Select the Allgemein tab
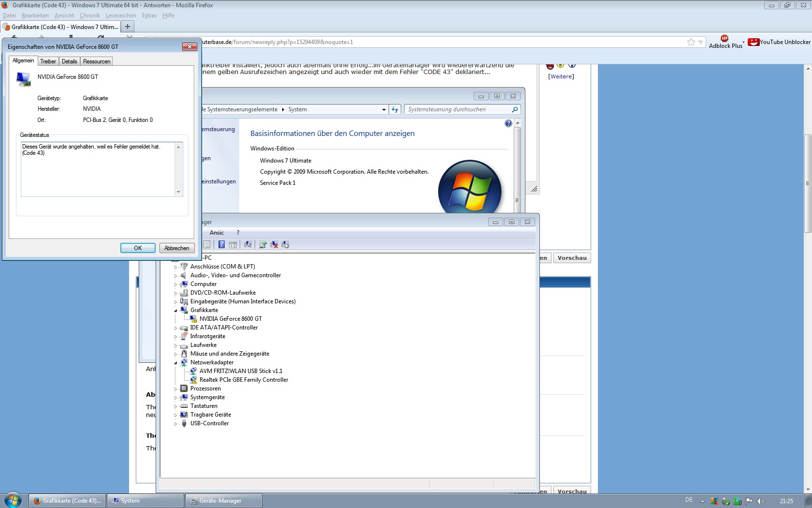This screenshot has width=812, height=508. tap(23, 60)
